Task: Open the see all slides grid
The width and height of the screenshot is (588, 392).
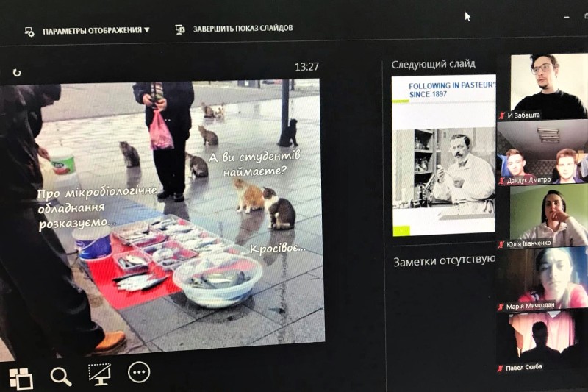Action: click(21, 378)
